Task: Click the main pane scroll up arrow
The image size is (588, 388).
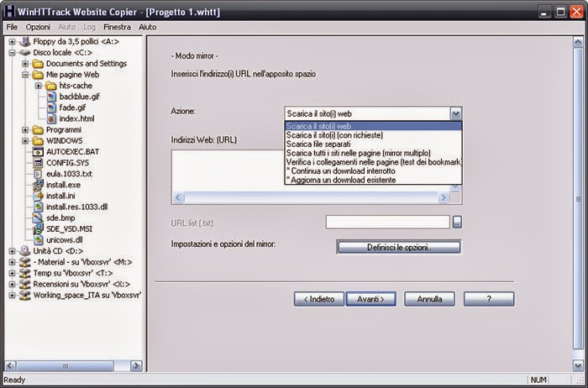Action: [x=578, y=42]
